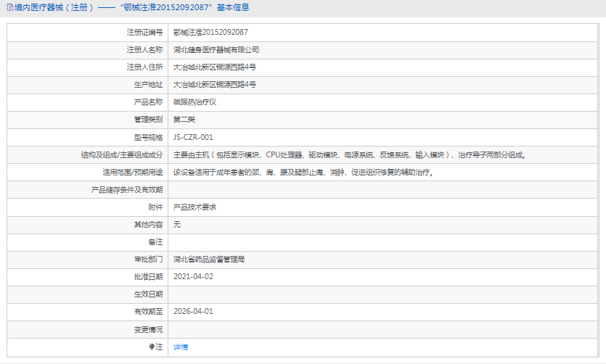Click the label 附件
The width and height of the screenshot is (606, 364).
pyautogui.click(x=156, y=207)
